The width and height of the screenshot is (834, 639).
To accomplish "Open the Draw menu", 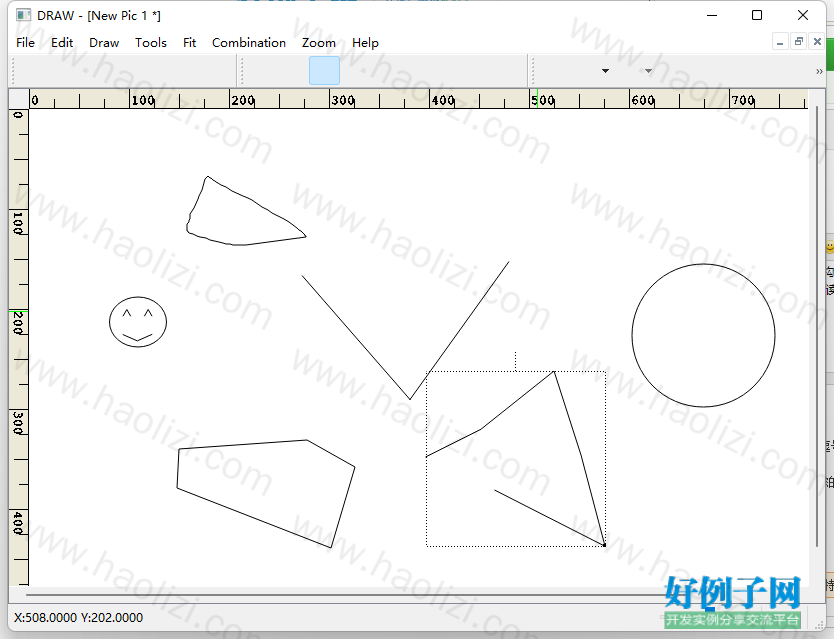I will [104, 43].
